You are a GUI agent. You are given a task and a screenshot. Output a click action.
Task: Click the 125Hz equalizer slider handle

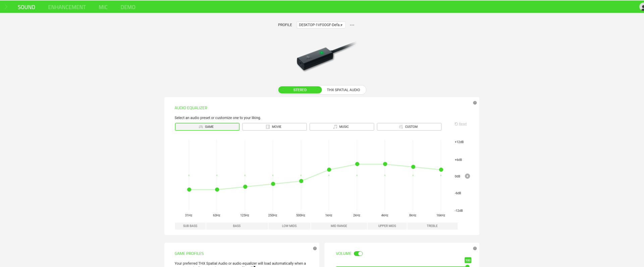click(x=245, y=186)
